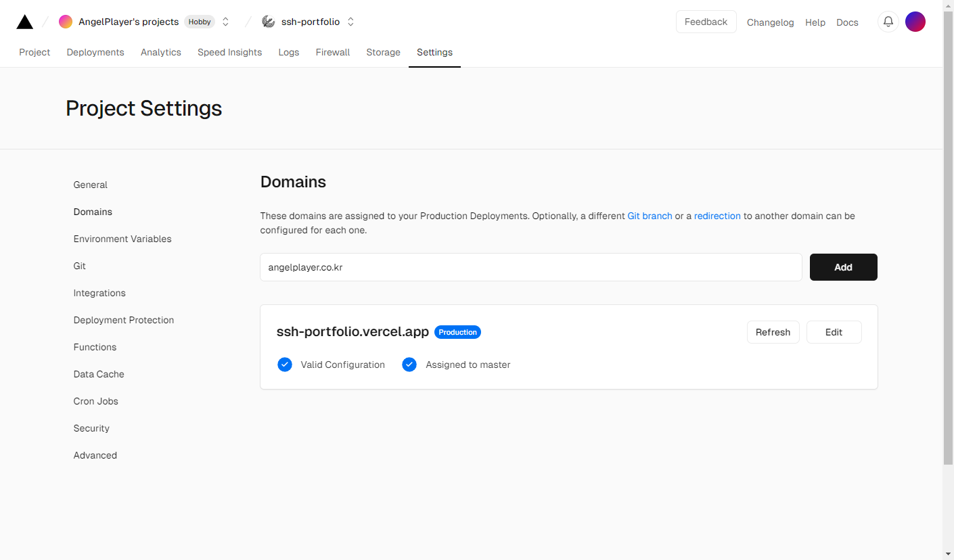This screenshot has height=560, width=954.
Task: Click Edit for ssh-portfolio.vercel.app
Action: pyautogui.click(x=834, y=332)
